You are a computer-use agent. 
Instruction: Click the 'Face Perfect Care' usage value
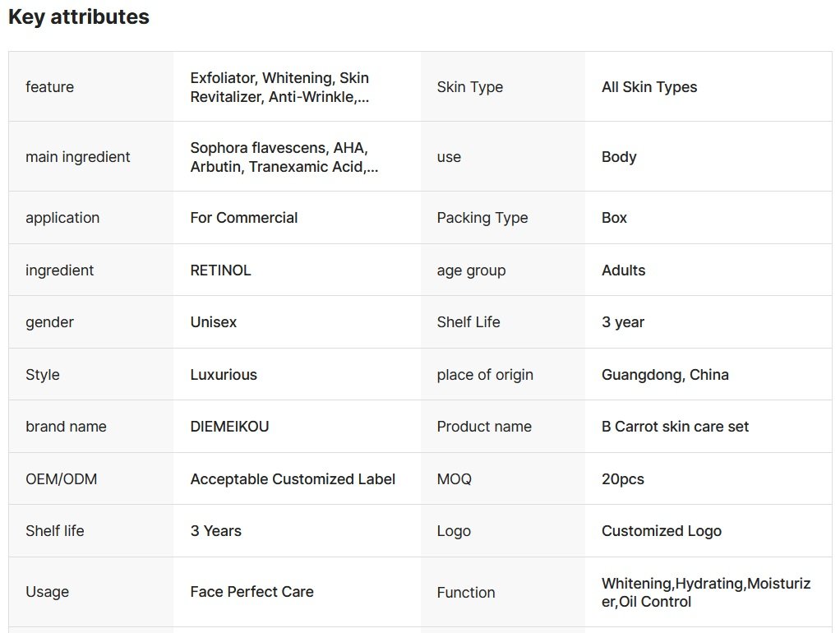tap(252, 592)
